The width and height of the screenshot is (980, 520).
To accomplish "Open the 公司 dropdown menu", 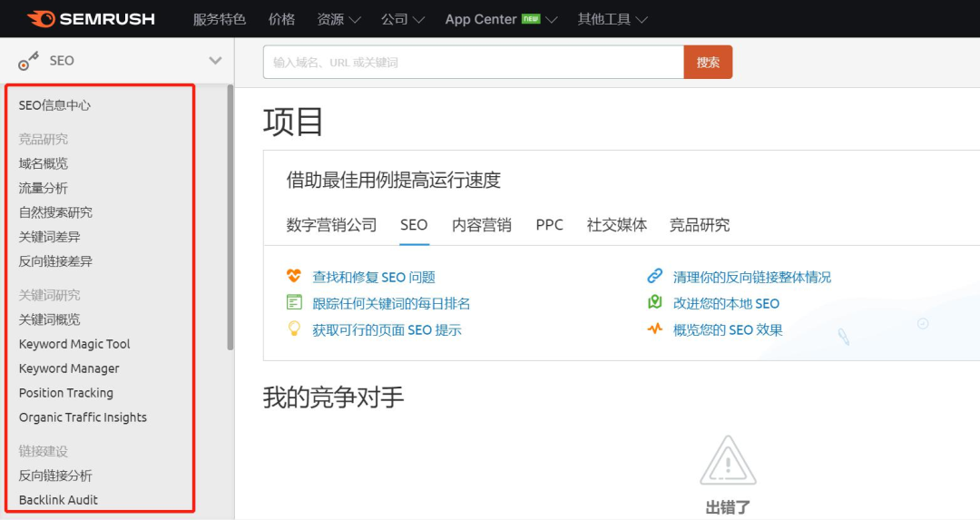I will click(x=403, y=19).
